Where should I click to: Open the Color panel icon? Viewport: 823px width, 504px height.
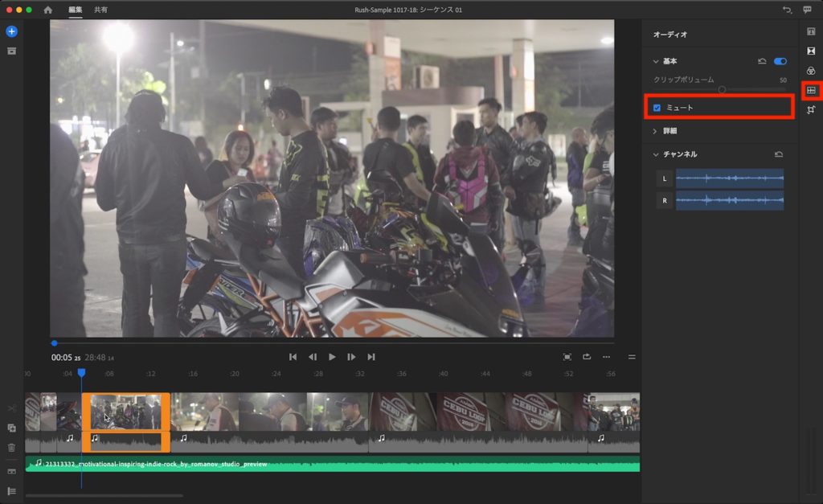pyautogui.click(x=811, y=70)
